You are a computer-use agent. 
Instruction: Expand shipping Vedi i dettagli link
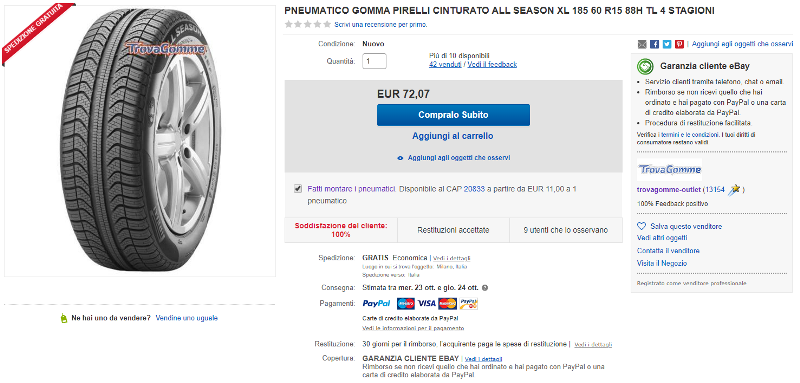pyautogui.click(x=452, y=259)
